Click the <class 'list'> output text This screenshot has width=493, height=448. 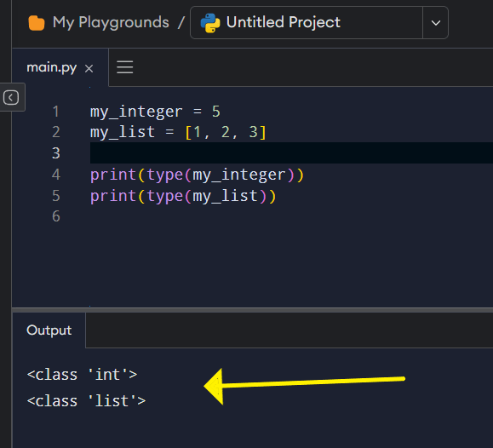pyautogui.click(x=87, y=401)
